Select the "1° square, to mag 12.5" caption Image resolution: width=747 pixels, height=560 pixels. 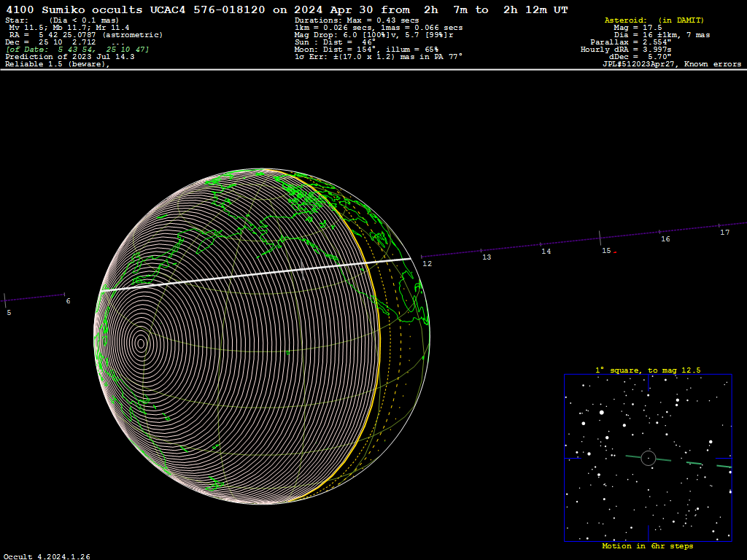click(x=648, y=370)
